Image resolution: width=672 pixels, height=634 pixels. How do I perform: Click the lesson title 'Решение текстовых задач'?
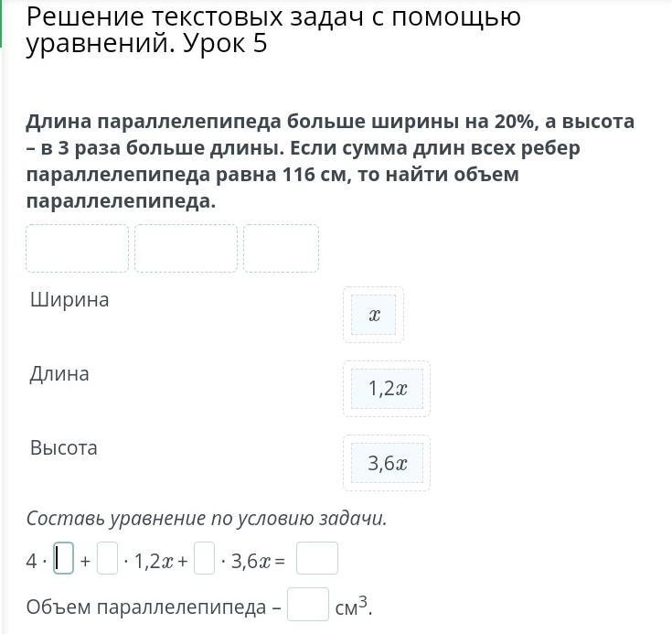tap(272, 29)
